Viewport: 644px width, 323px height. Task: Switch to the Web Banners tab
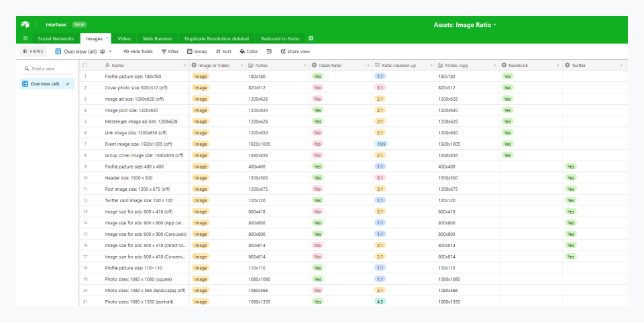coord(158,38)
